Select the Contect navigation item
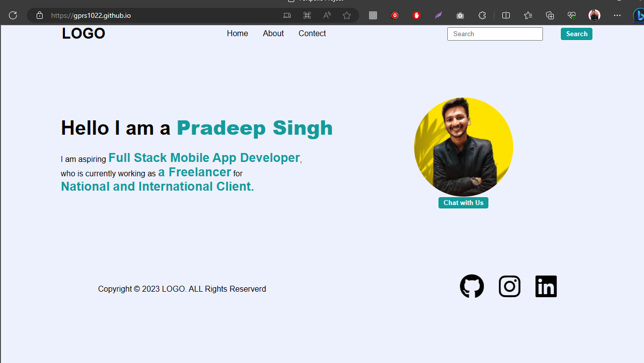The width and height of the screenshot is (644, 363). coord(312,33)
